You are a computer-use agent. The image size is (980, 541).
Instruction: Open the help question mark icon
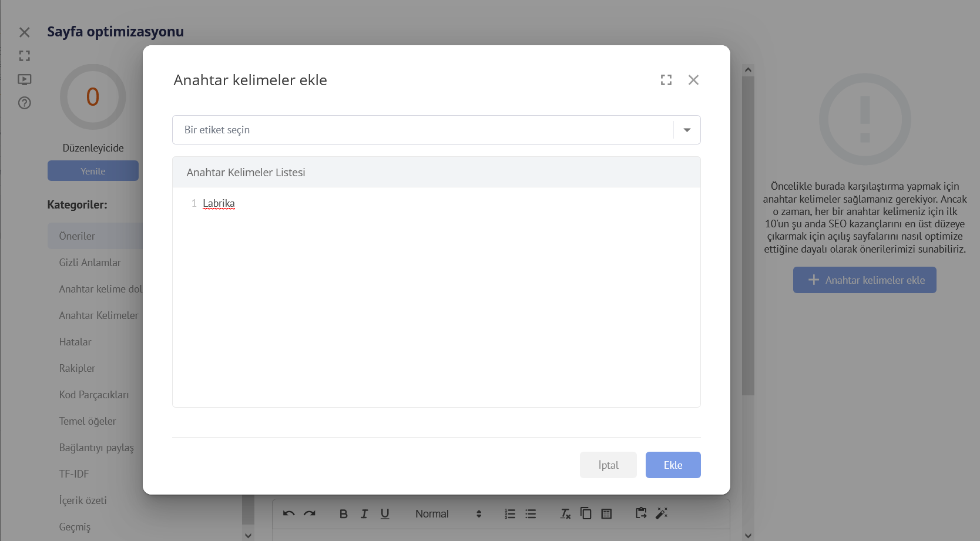click(x=24, y=103)
